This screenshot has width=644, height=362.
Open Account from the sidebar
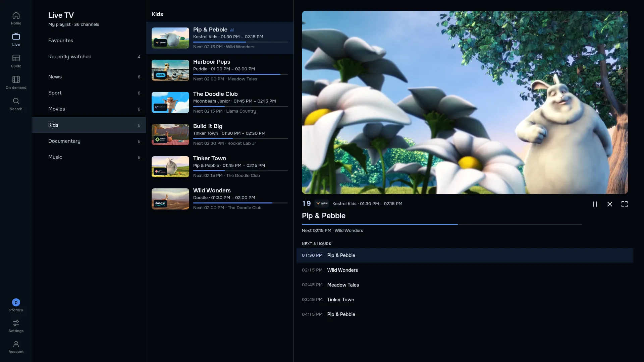16,347
